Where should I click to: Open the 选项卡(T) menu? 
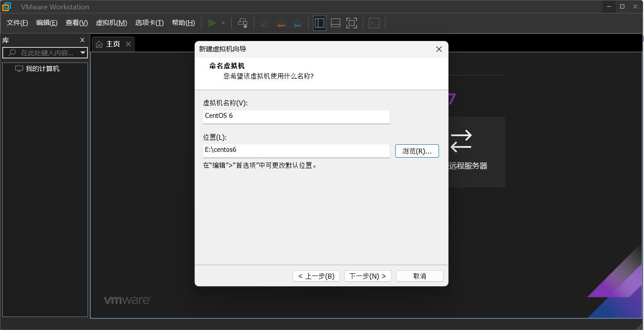[150, 23]
